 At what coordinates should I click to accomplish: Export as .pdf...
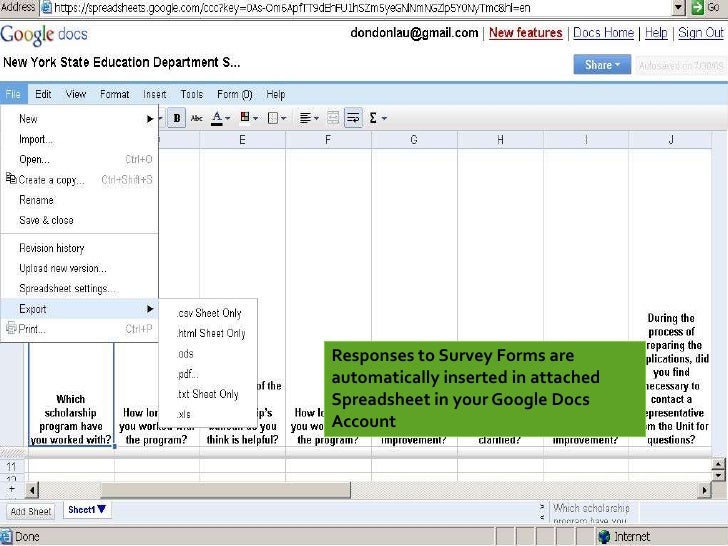208,374
